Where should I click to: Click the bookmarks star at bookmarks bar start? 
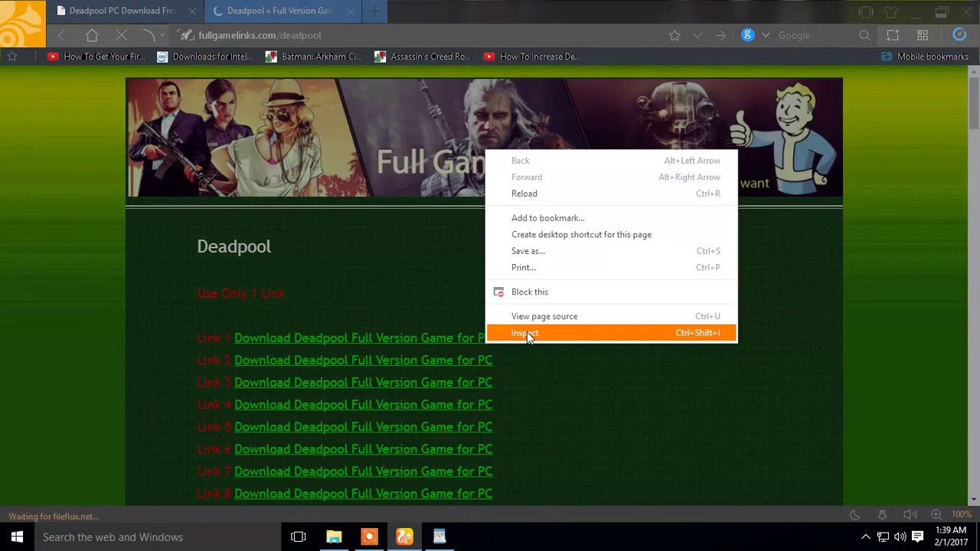click(x=12, y=57)
